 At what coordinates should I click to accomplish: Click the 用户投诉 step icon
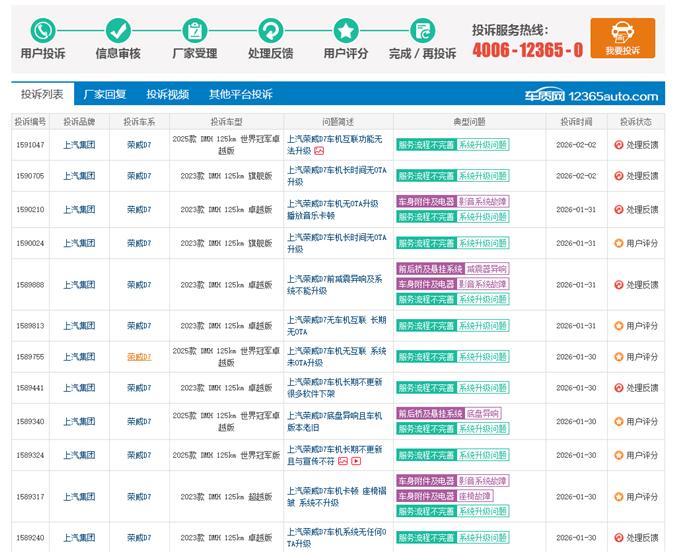point(43,30)
